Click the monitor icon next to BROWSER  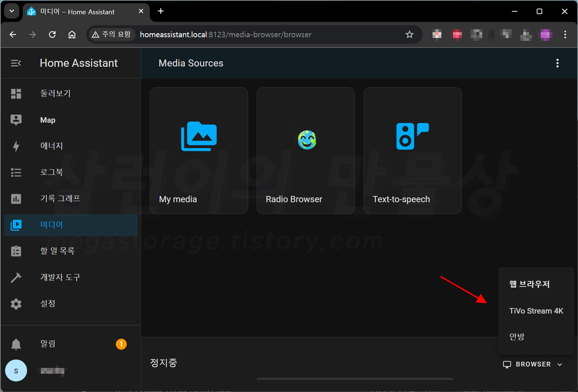pyautogui.click(x=507, y=365)
